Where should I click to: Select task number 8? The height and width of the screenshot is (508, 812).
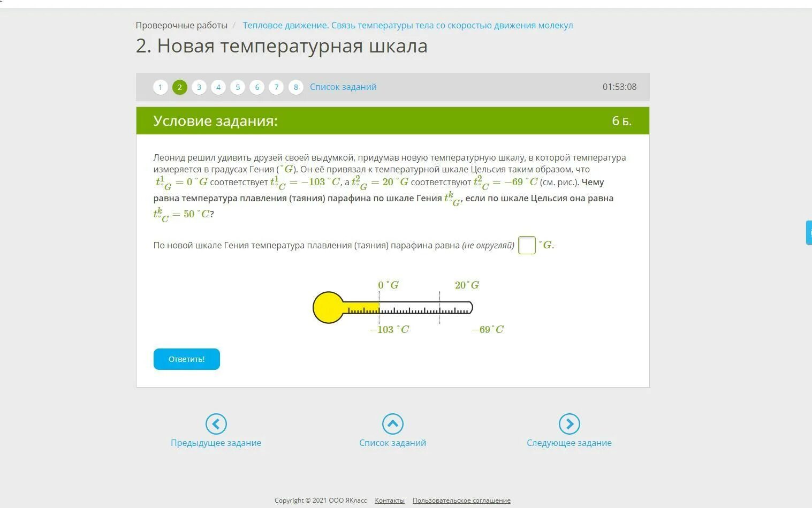point(295,87)
